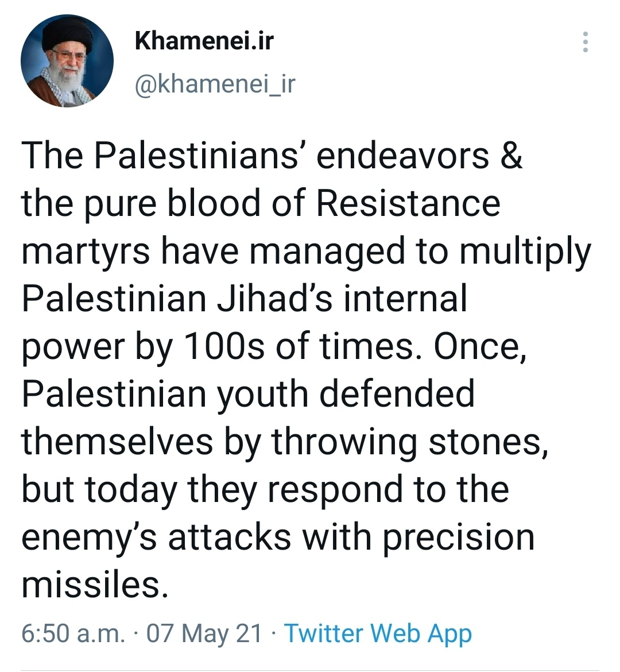Open the three-dot more options menu
This screenshot has width=620, height=672.
point(586,42)
